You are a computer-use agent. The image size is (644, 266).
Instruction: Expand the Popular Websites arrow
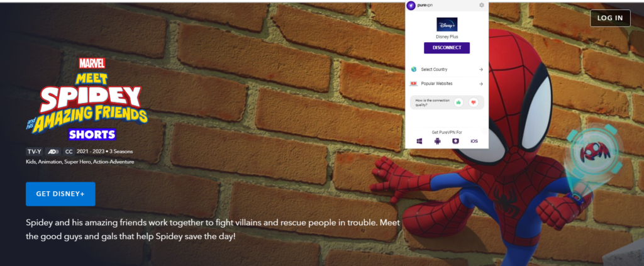481,84
